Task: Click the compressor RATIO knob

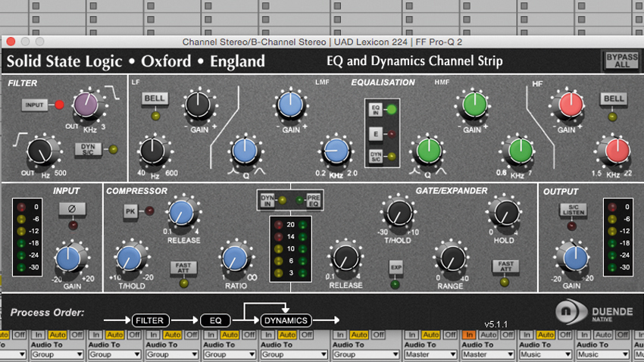Action: pos(235,258)
